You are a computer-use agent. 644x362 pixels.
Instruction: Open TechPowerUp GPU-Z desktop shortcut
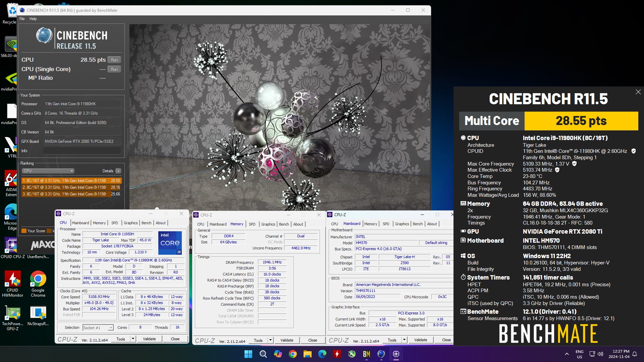tap(12, 318)
